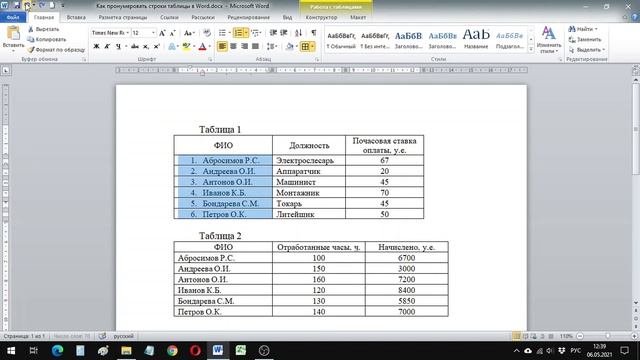Increase font size with grow font icon
The width and height of the screenshot is (640, 360).
coord(162,33)
